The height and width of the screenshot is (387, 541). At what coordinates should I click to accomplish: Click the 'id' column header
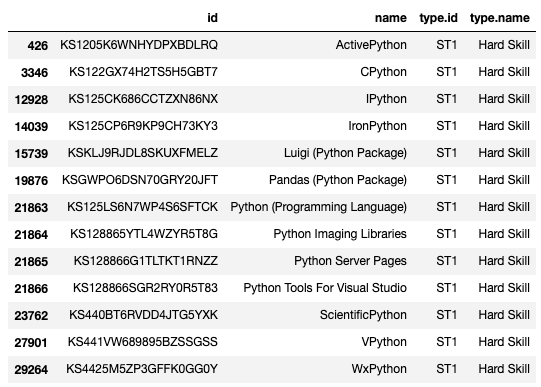(x=213, y=18)
